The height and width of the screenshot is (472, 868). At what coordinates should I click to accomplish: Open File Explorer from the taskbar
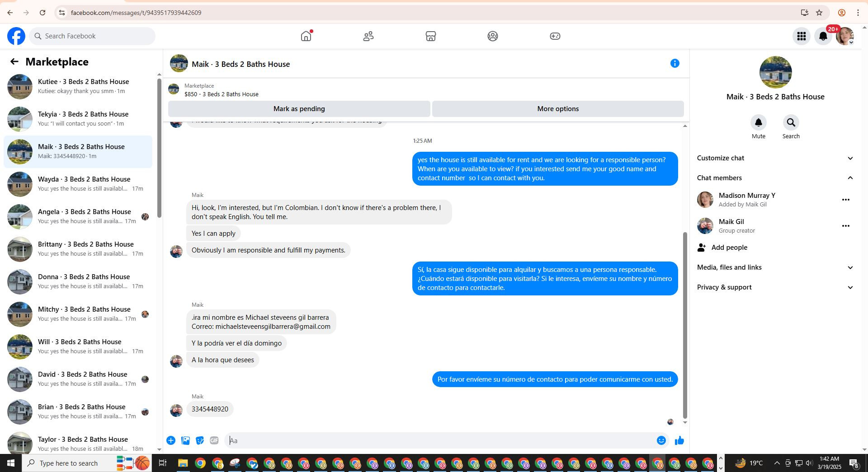[x=183, y=463]
